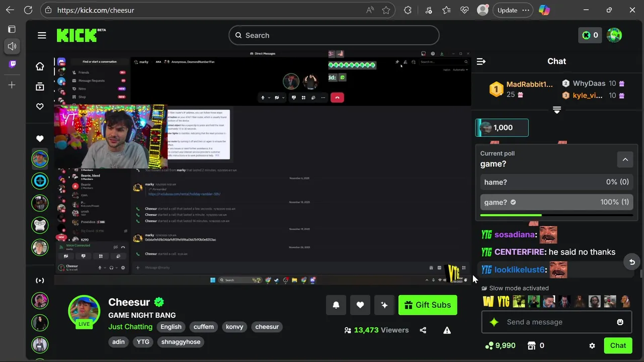The height and width of the screenshot is (362, 644).
Task: Go back in the browser
Action: coord(10,10)
